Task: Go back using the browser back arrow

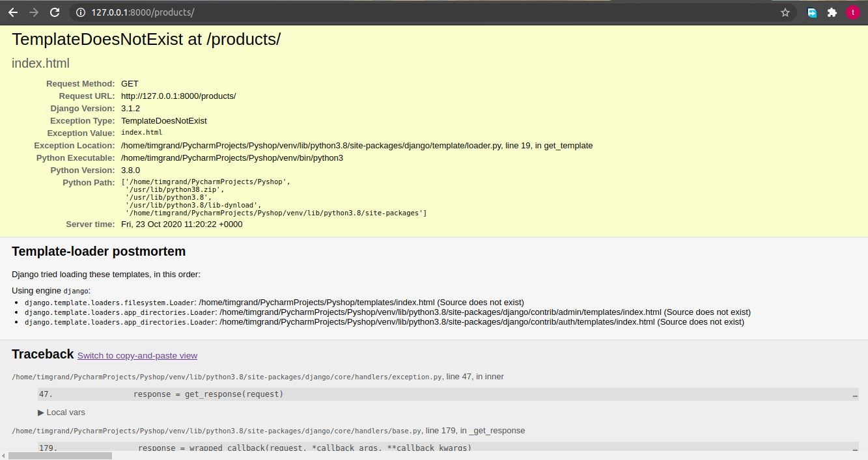Action: 13,12
